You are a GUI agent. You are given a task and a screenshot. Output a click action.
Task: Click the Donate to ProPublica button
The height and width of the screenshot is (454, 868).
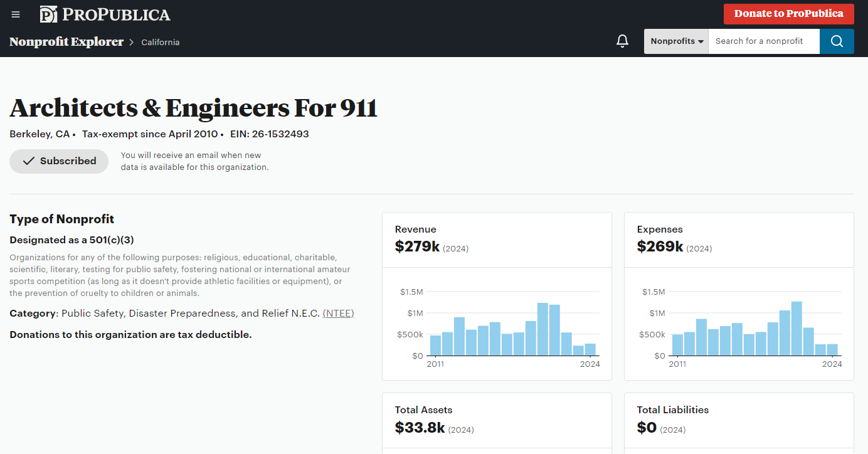coord(789,14)
